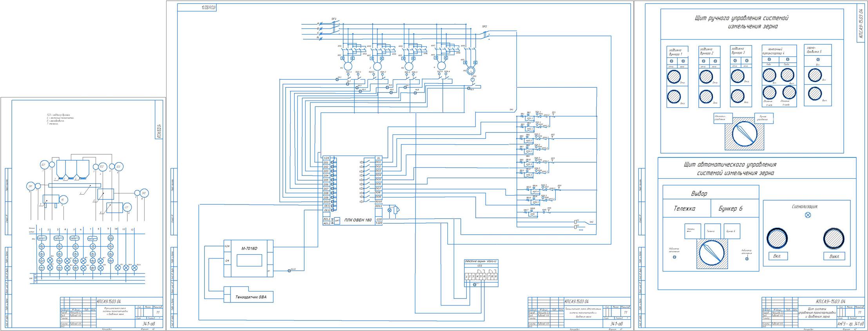The height and width of the screenshot is (331, 868).
Task: Click the Выбор heading cell
Action: tap(711, 192)
